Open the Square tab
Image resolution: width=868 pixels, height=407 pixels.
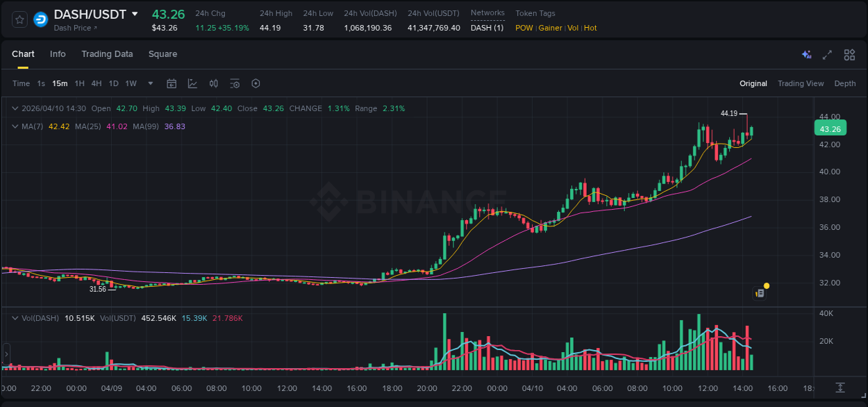(162, 54)
